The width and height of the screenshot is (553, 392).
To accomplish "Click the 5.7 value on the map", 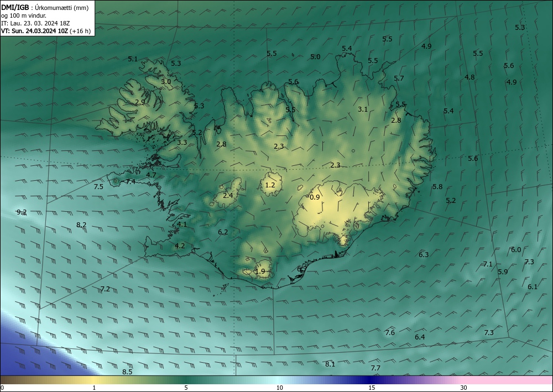I will pos(399,79).
